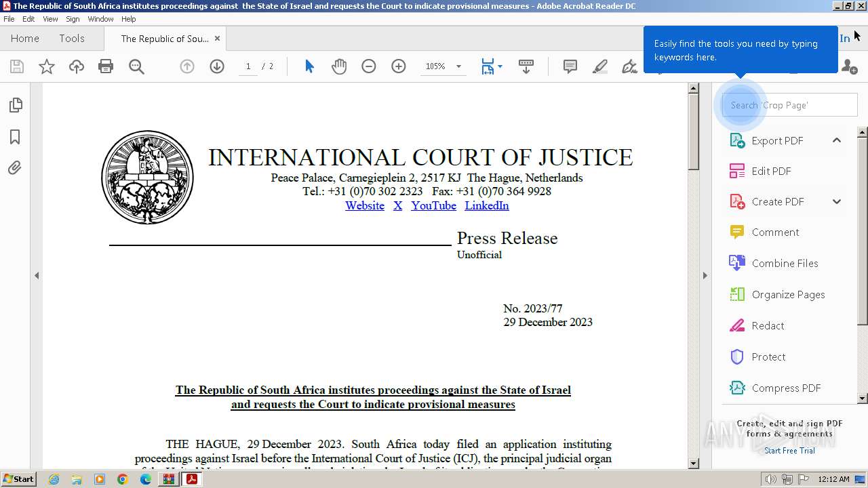Open Windows Explorer from the taskbar
The width and height of the screenshot is (868, 488).
[x=77, y=479]
